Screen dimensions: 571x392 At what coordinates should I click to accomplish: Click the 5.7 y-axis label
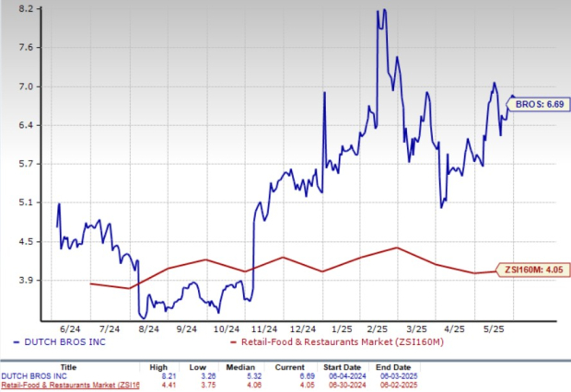pos(26,164)
